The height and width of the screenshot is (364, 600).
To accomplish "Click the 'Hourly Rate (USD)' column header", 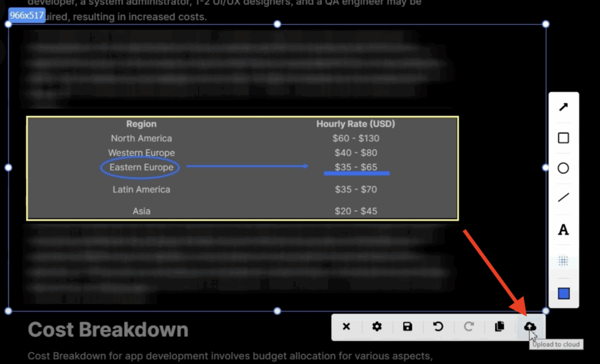I will [356, 124].
